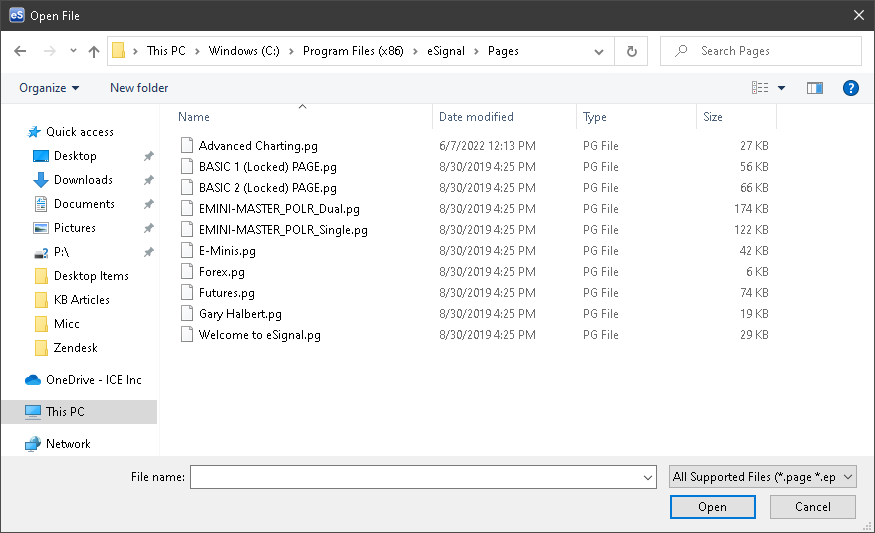Select This PC in the breadcrumb
This screenshot has width=875, height=533.
[166, 51]
